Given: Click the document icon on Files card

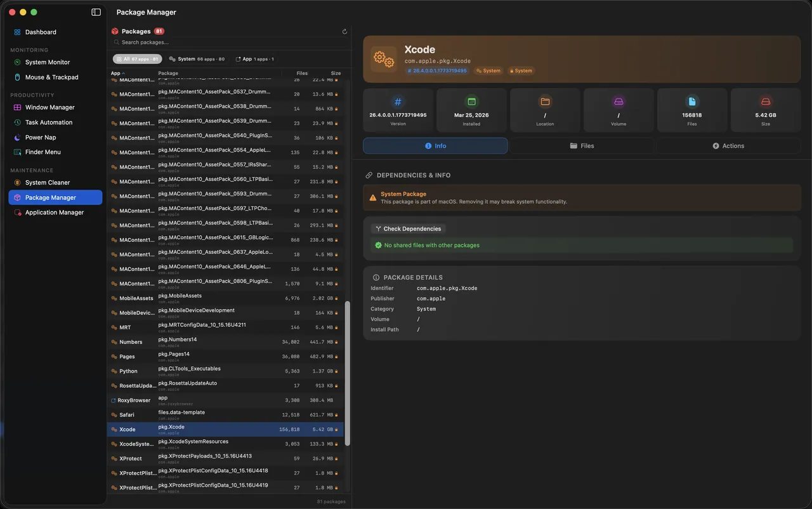Looking at the screenshot, I should point(692,102).
